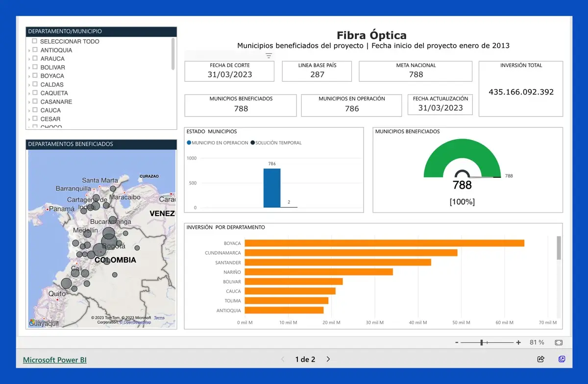Check the CAUCA checkbox

click(35, 110)
